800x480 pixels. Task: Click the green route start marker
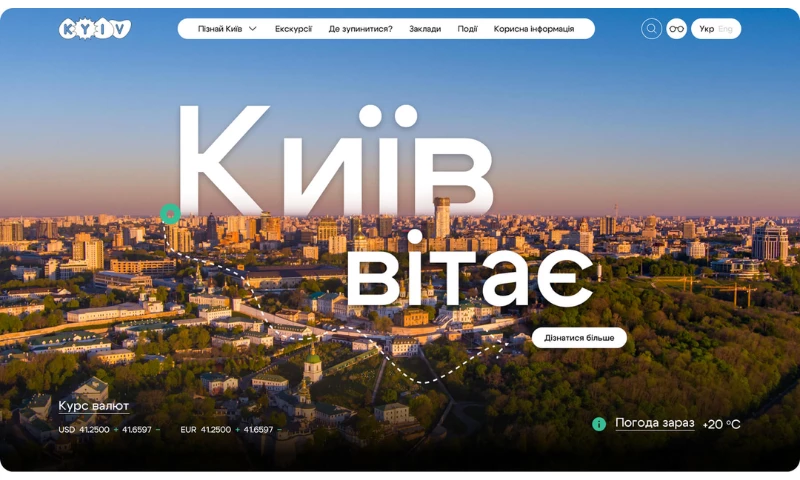point(170,214)
